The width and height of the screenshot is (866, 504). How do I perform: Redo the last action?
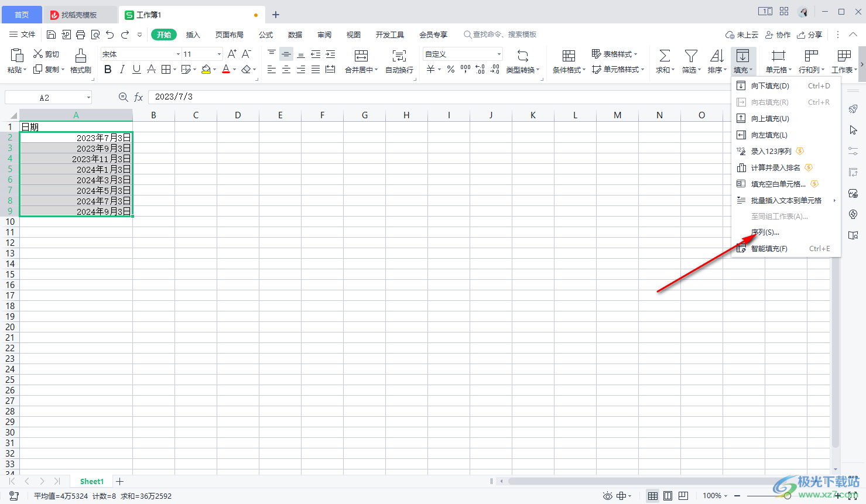(125, 35)
